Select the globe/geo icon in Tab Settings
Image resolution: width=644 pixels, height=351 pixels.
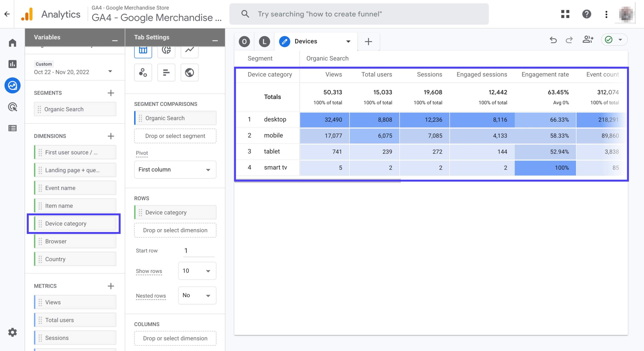[190, 72]
